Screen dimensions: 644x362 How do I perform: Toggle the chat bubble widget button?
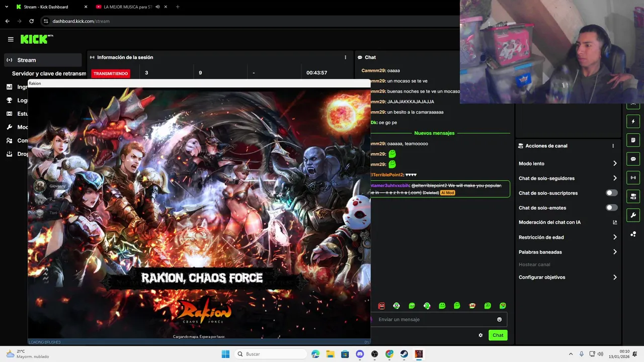click(x=633, y=159)
